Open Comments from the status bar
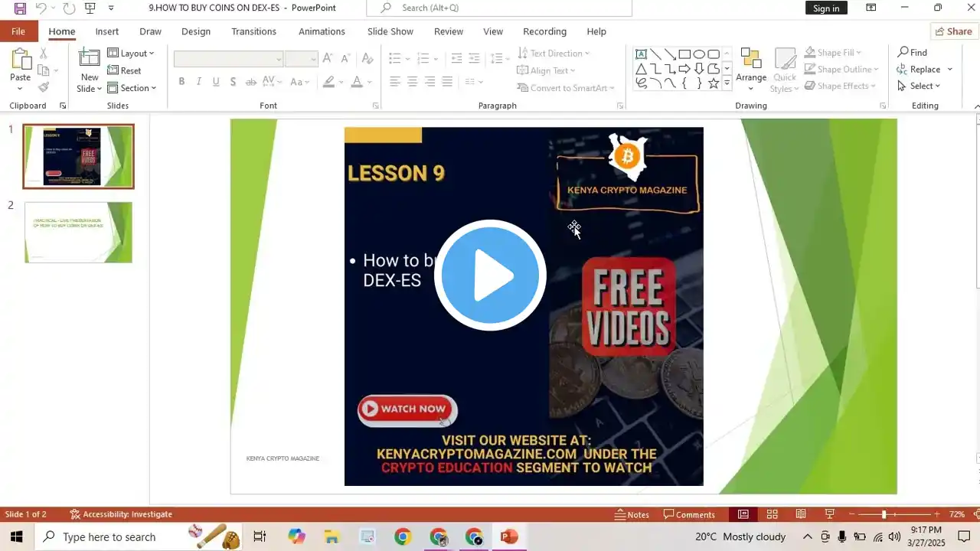This screenshot has width=980, height=551. 689,514
